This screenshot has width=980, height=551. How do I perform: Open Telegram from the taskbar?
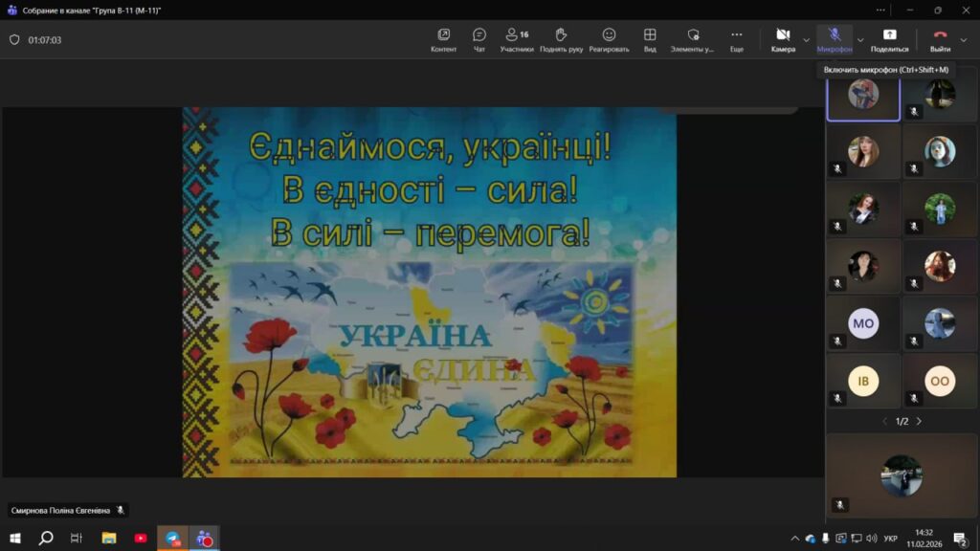[x=172, y=539]
